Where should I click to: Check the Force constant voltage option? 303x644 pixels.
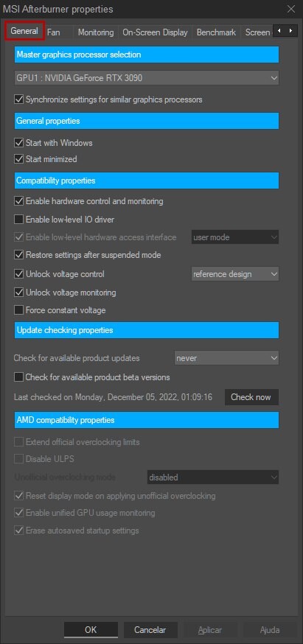click(18, 310)
